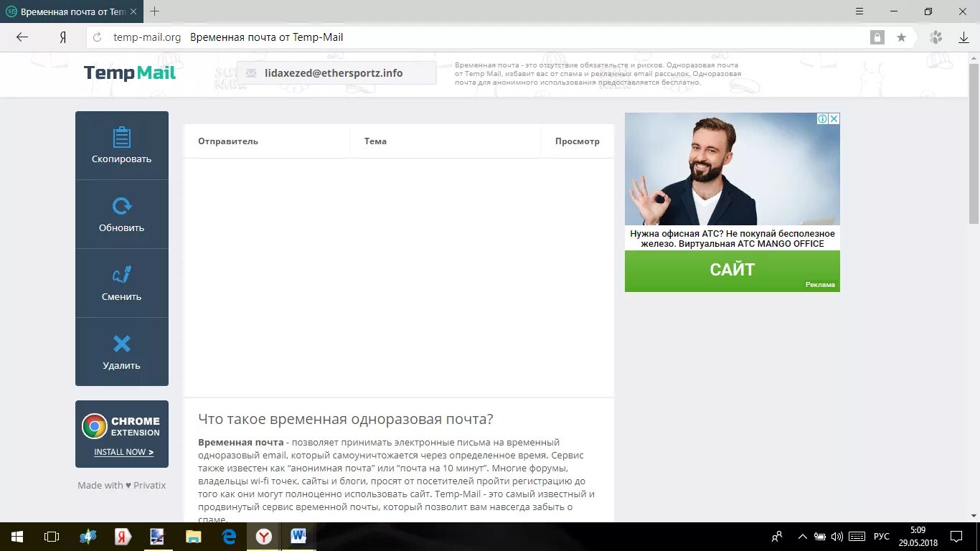Click the volume icon in the system tray
The width and height of the screenshot is (980, 551).
click(838, 536)
